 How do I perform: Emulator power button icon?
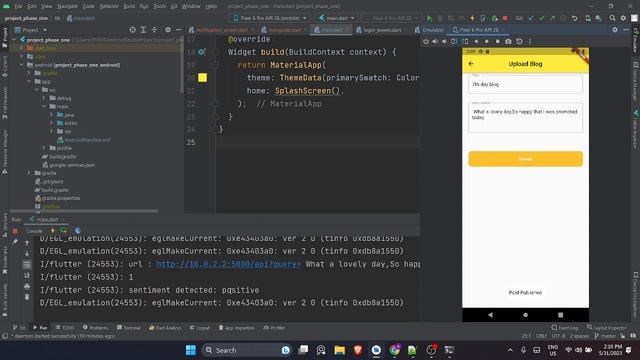click(x=426, y=41)
